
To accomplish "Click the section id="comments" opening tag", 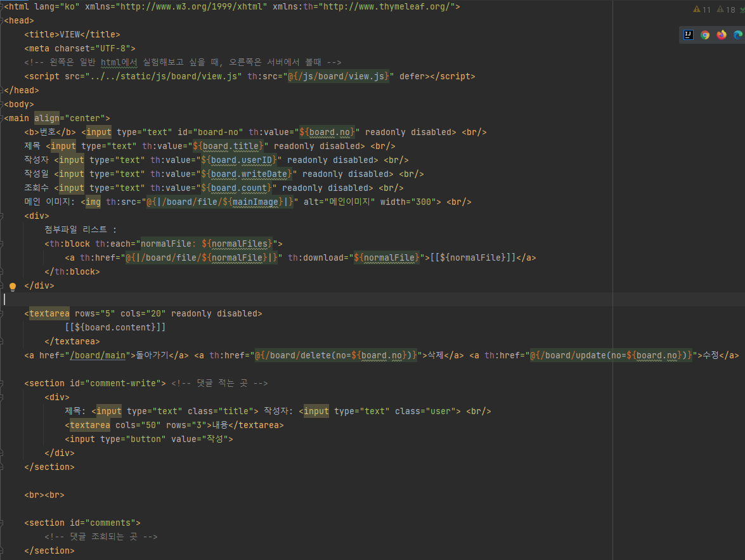I will [82, 523].
